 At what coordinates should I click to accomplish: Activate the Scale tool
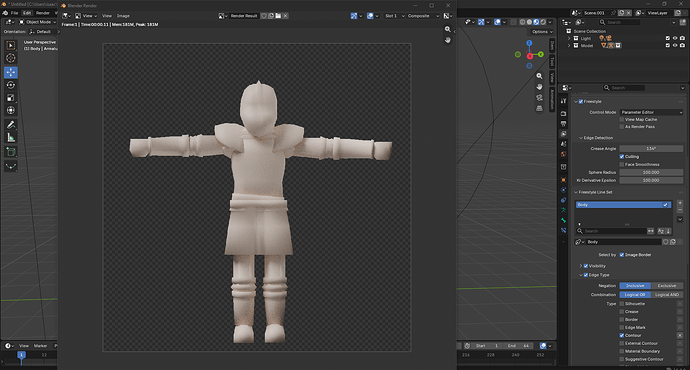(x=11, y=98)
